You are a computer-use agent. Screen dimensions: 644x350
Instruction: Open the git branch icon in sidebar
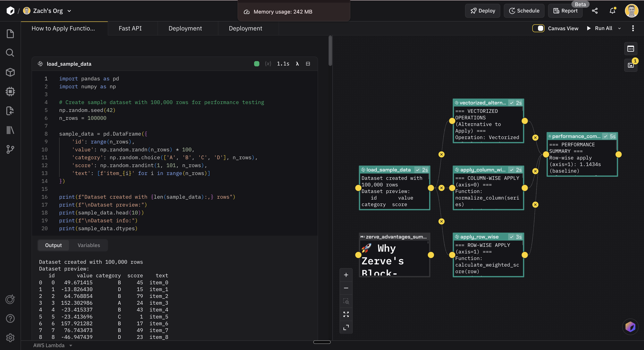click(10, 149)
